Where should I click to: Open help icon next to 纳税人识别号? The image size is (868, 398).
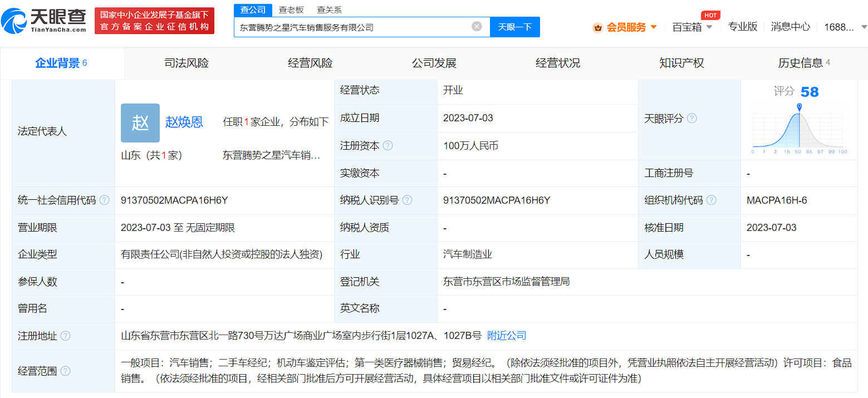[x=408, y=200]
